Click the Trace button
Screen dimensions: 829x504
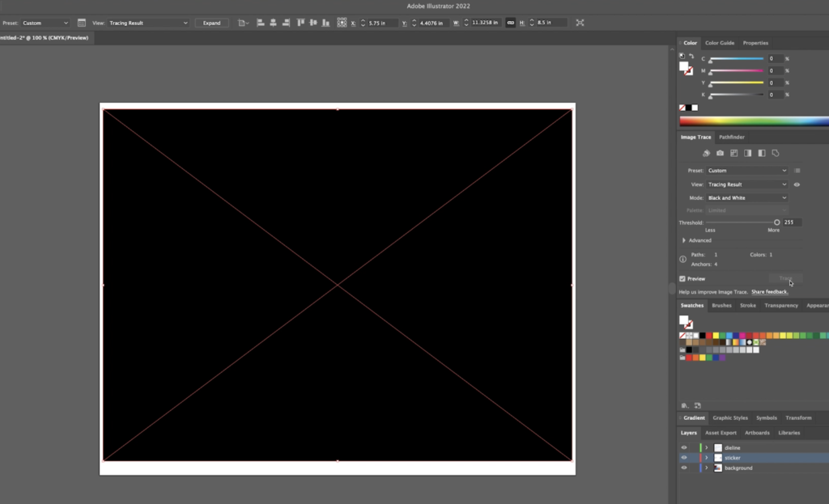[x=785, y=278]
